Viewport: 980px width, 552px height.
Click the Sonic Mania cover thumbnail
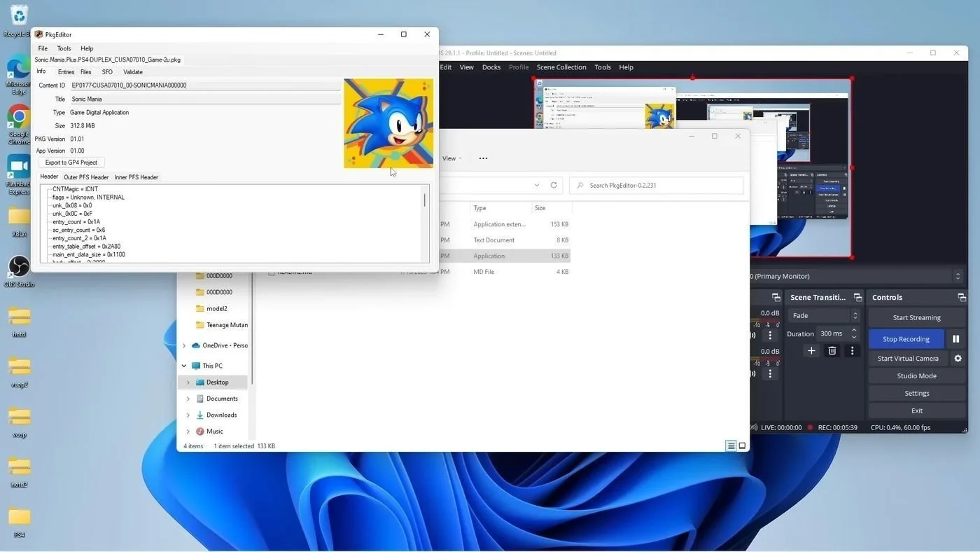click(x=388, y=123)
